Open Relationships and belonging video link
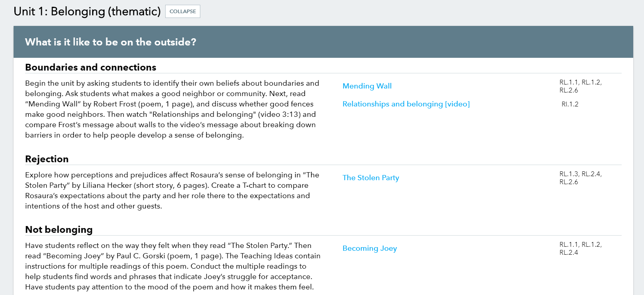 tap(406, 104)
